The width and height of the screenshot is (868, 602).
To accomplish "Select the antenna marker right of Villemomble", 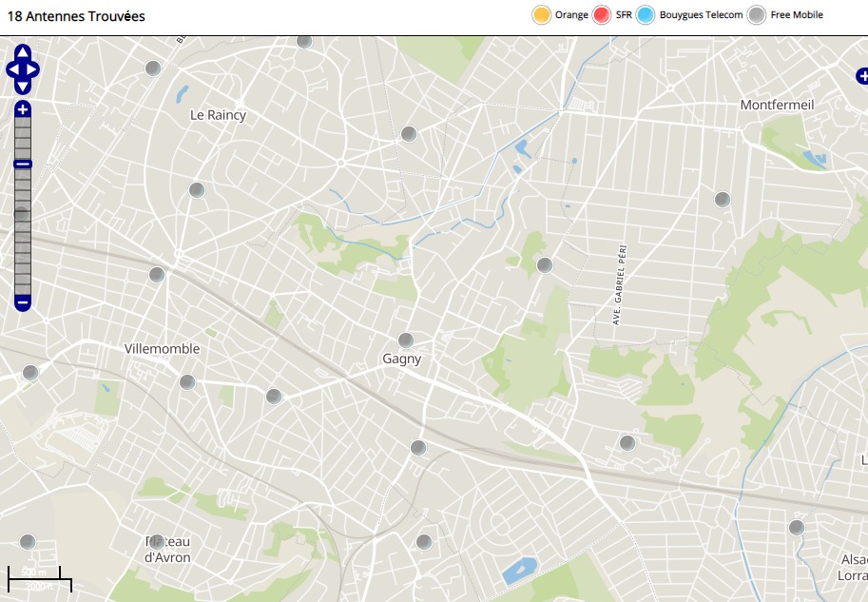I will (187, 382).
